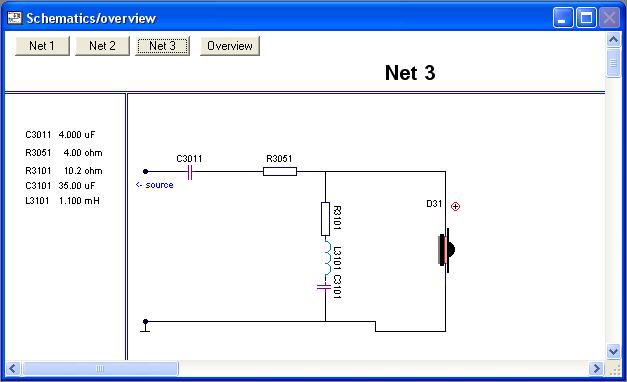
Task: Select the R3051 resistor symbol in schematic
Action: coord(280,172)
